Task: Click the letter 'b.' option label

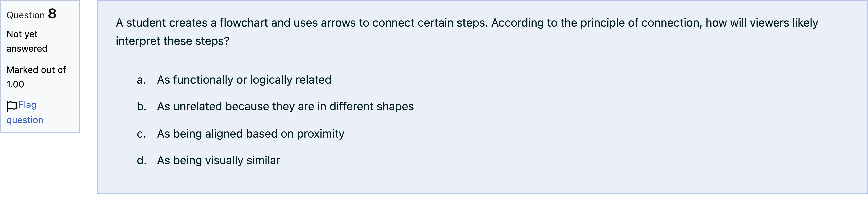Action: point(142,106)
